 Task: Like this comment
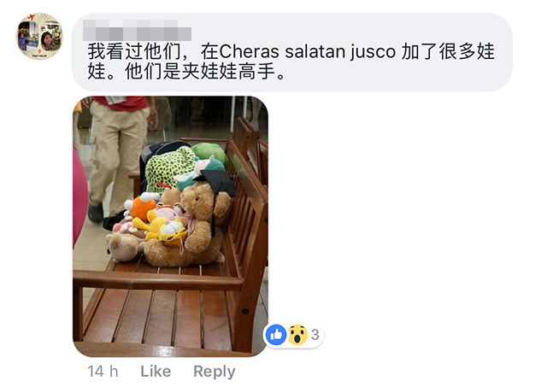(156, 372)
